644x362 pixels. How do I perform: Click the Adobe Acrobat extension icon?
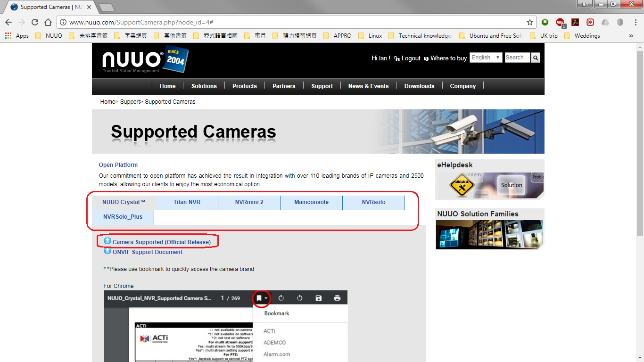coord(575,22)
